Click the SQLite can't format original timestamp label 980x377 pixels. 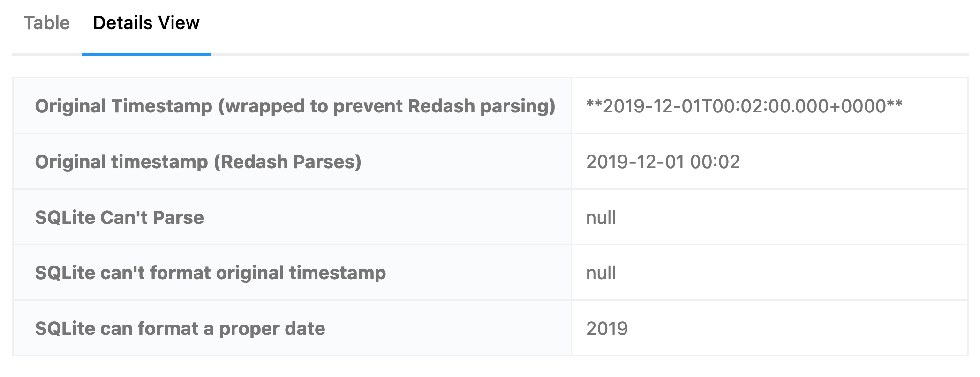click(x=211, y=273)
